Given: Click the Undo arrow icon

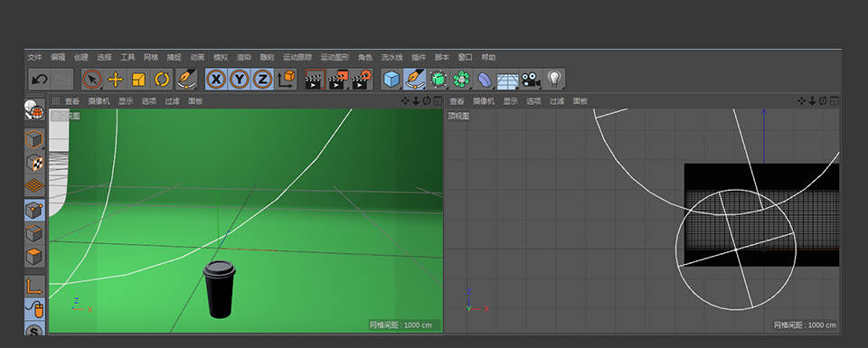Looking at the screenshot, I should [x=39, y=80].
